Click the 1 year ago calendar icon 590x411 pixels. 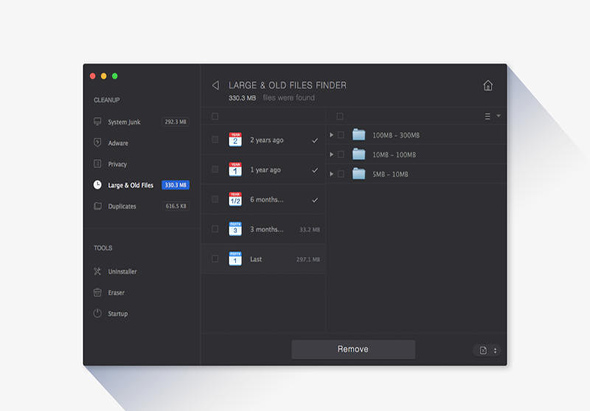tap(235, 169)
